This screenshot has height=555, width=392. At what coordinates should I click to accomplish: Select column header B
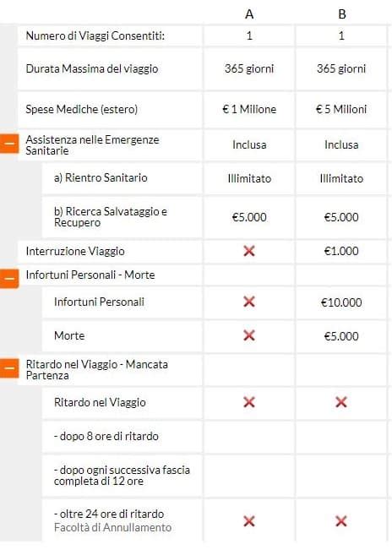coord(341,14)
